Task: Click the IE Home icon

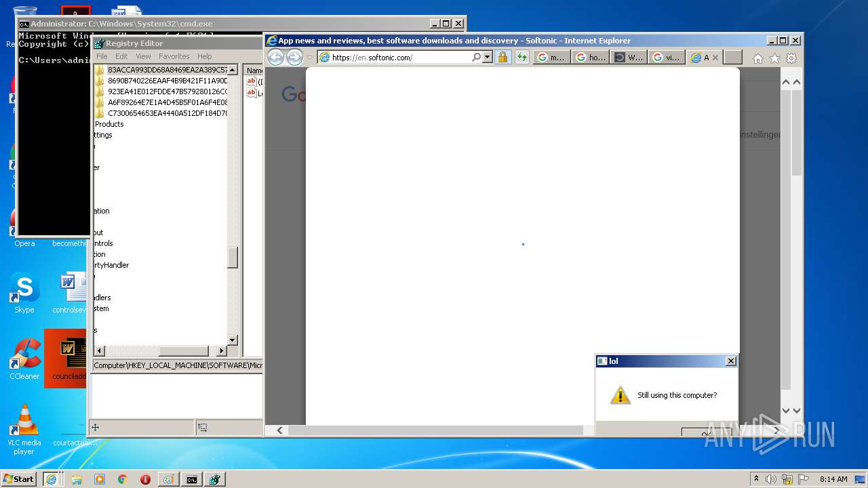Action: [x=758, y=58]
